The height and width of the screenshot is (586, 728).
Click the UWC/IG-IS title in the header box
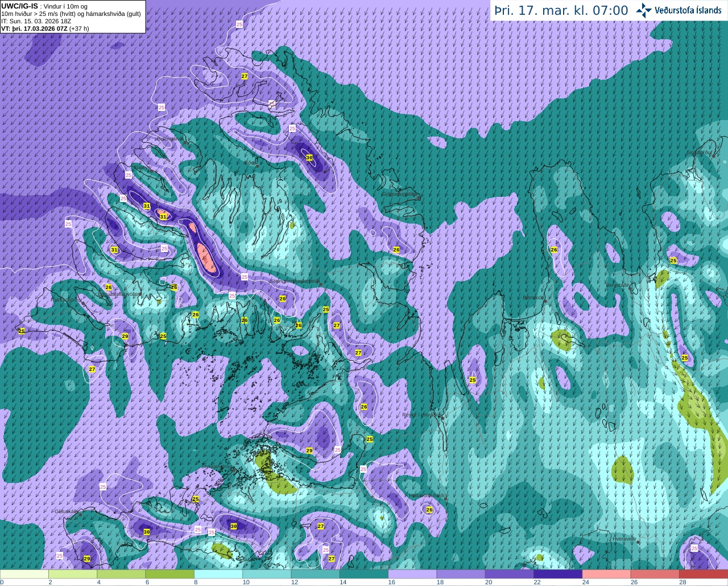pos(20,6)
